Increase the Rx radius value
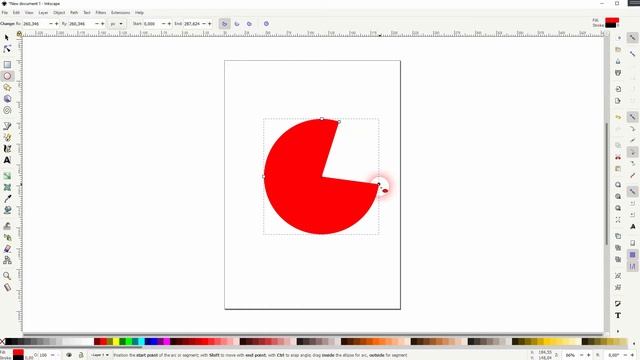This screenshot has height=360, width=640. coord(57,24)
